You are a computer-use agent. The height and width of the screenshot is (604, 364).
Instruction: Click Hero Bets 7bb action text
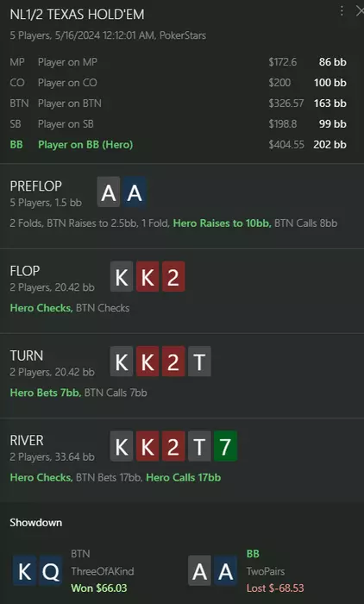[46, 393]
